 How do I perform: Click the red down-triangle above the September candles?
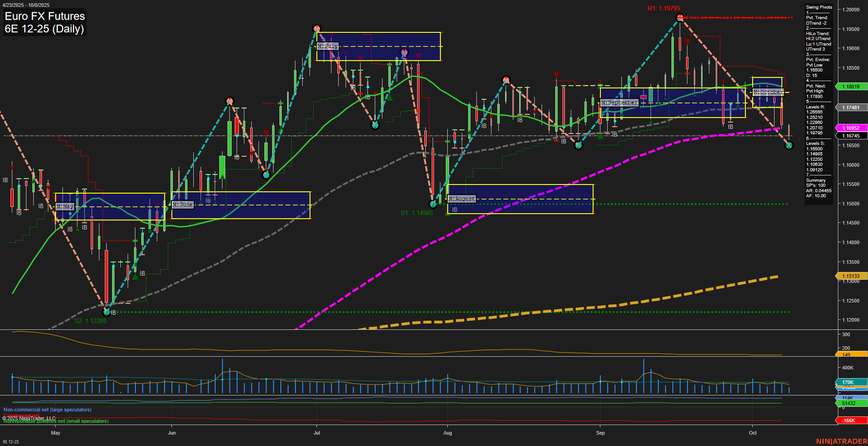687,41
